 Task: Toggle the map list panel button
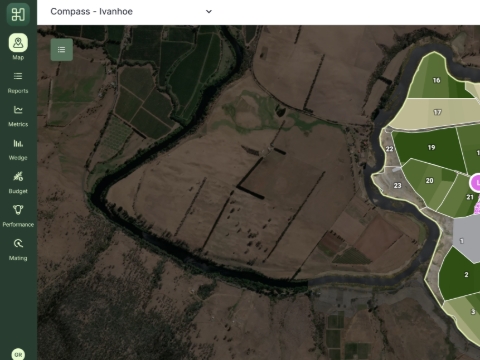62,50
